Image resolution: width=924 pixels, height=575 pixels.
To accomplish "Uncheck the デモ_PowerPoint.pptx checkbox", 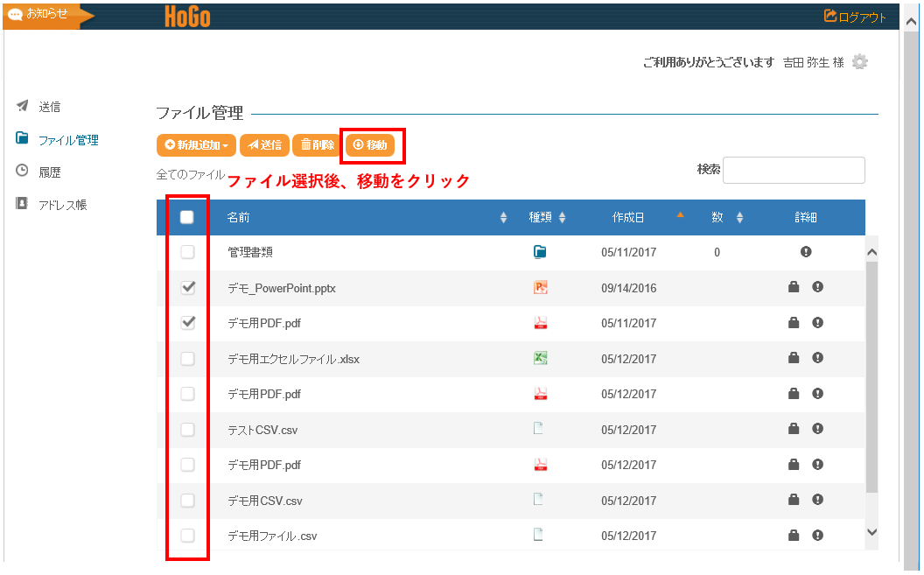I will pos(187,287).
